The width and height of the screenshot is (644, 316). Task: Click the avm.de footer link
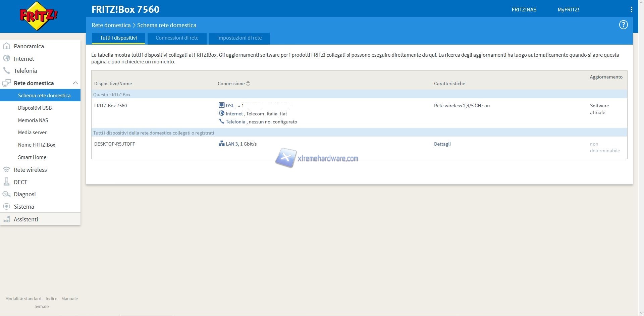pos(42,306)
